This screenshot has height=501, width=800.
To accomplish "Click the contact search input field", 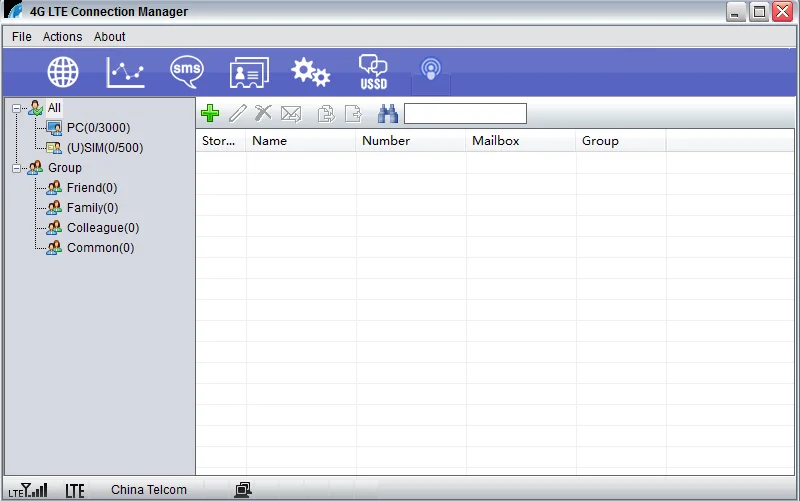I will pyautogui.click(x=465, y=114).
